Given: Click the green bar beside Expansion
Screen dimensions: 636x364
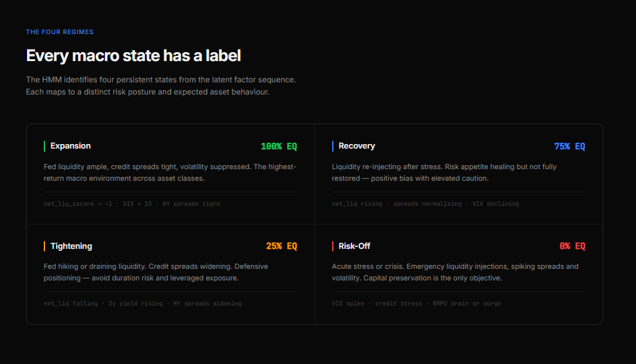Looking at the screenshot, I should 44,146.
